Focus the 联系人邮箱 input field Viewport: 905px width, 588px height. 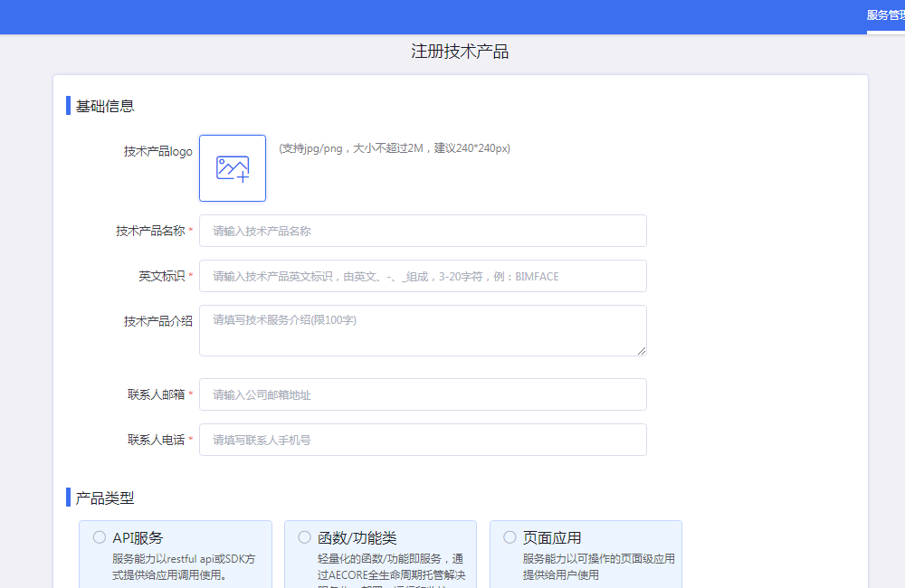point(423,394)
